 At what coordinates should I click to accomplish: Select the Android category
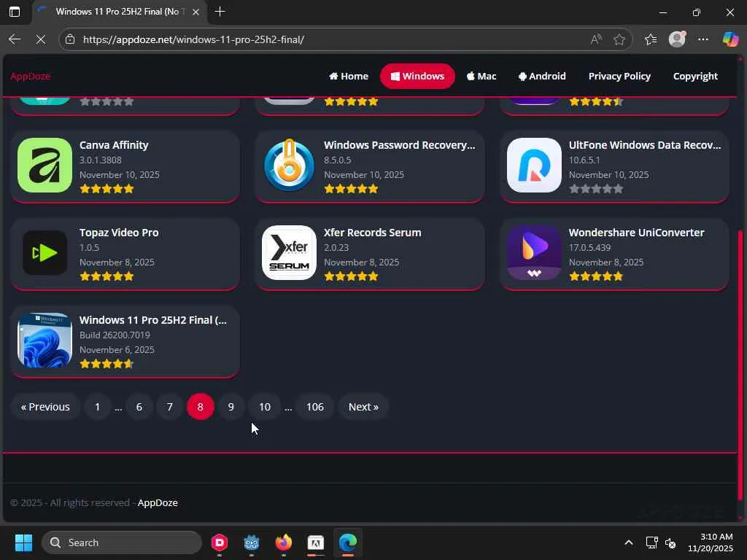click(x=542, y=76)
